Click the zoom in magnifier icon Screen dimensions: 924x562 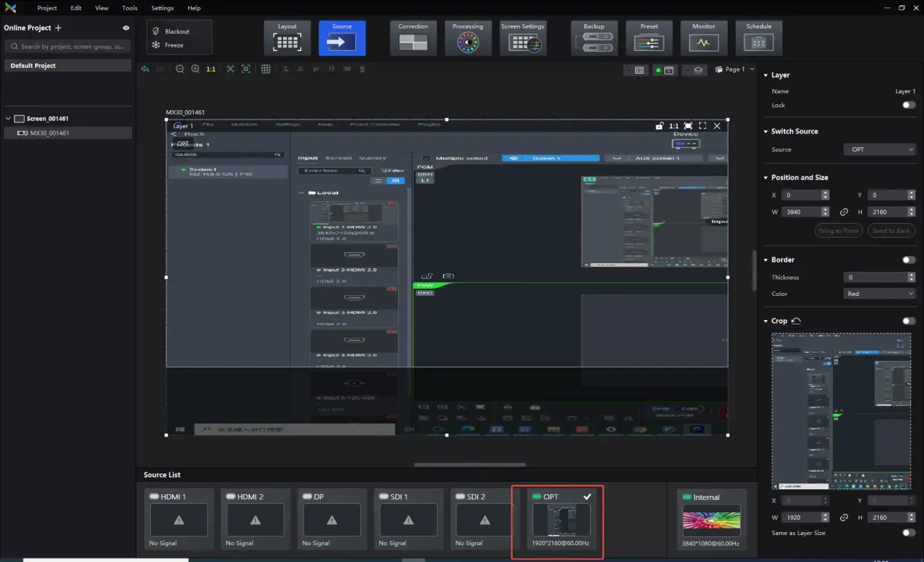195,69
